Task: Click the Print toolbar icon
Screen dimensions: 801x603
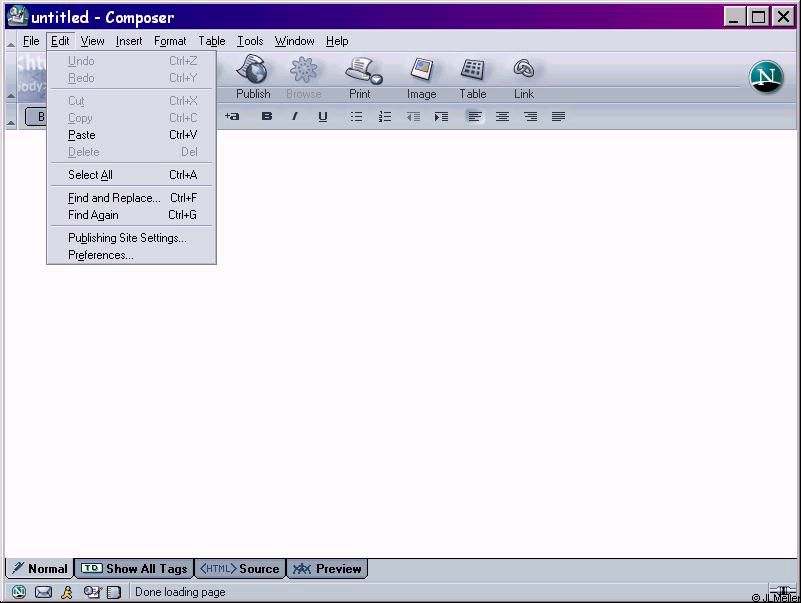Action: [x=362, y=77]
